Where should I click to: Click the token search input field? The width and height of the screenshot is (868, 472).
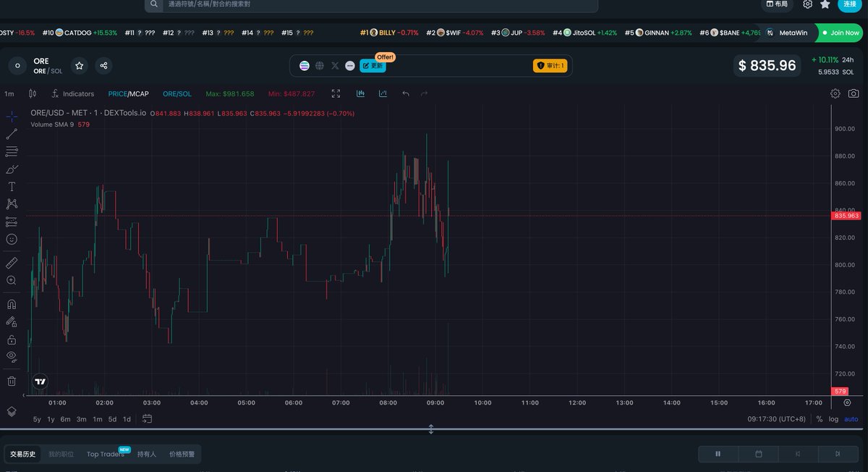(376, 4)
